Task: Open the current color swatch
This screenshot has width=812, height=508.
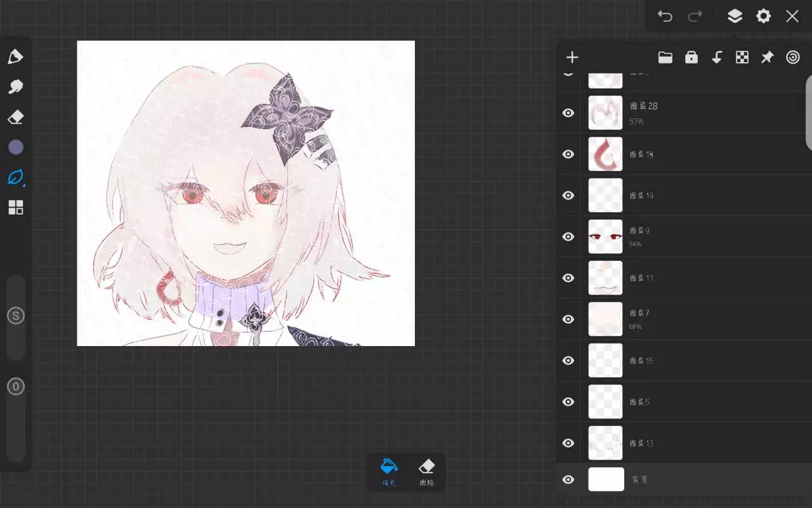Action: (x=15, y=147)
